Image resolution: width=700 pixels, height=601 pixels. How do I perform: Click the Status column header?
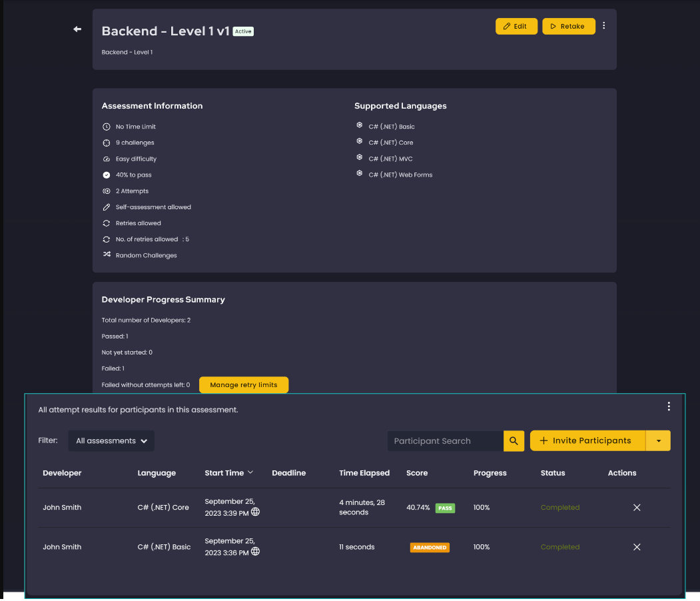pyautogui.click(x=553, y=473)
